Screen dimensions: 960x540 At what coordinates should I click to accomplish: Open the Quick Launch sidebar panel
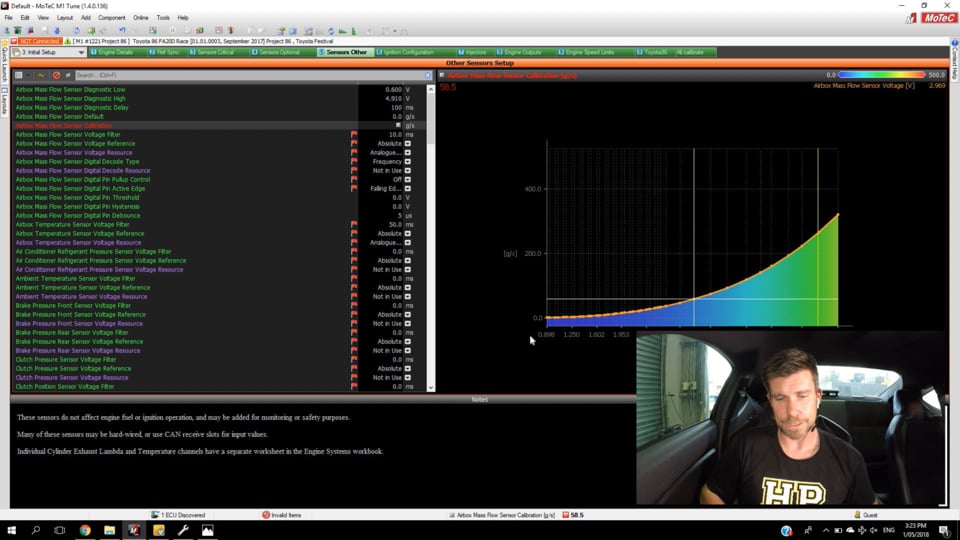4,62
